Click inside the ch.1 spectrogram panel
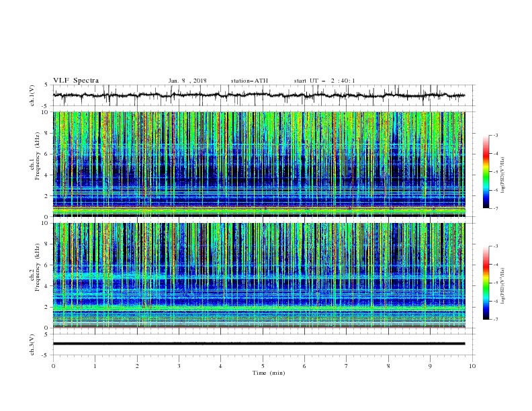 pyautogui.click(x=259, y=164)
